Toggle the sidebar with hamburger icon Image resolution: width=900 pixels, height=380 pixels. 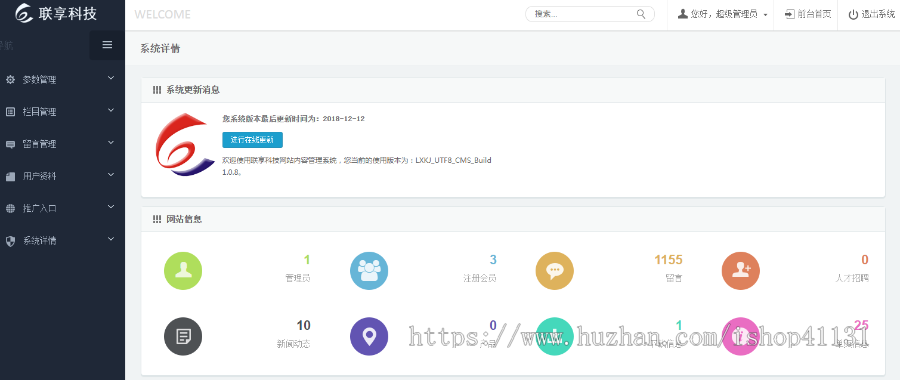point(107,45)
